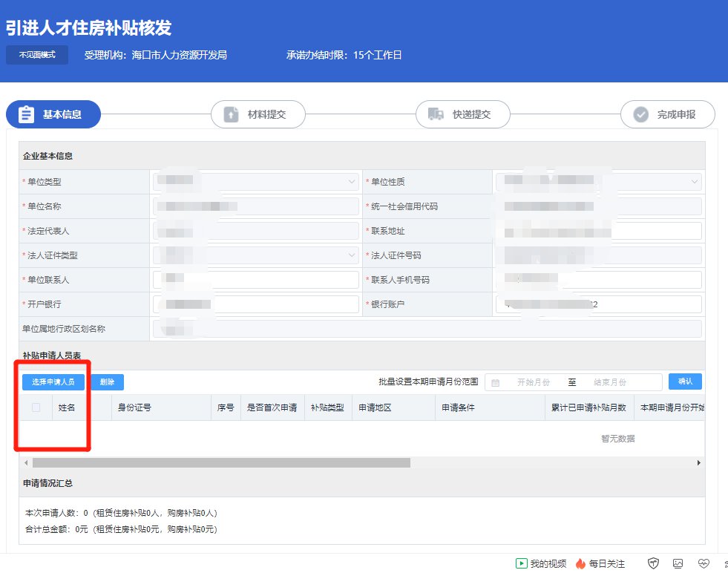Click the heart-rate icon in bottom bar

tap(704, 563)
